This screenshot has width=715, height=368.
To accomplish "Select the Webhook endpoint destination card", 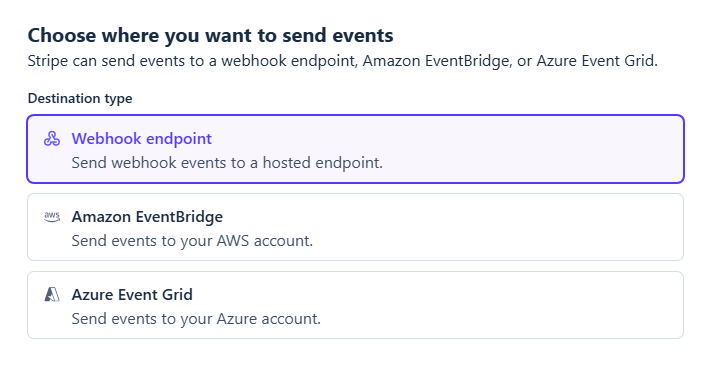I will point(355,149).
